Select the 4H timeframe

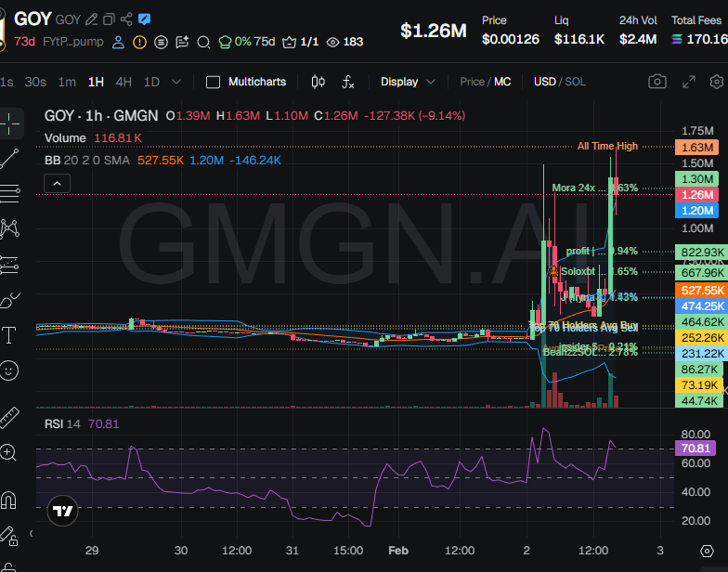(x=123, y=82)
